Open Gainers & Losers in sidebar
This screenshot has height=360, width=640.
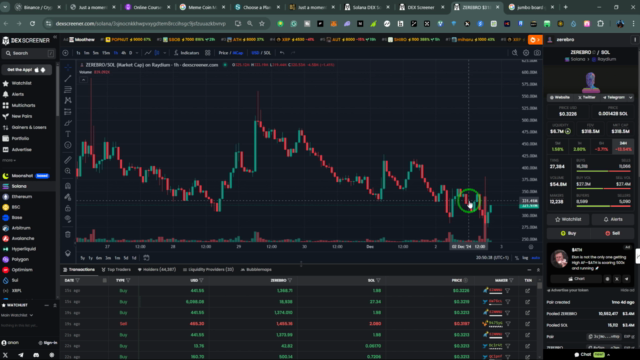[29, 127]
